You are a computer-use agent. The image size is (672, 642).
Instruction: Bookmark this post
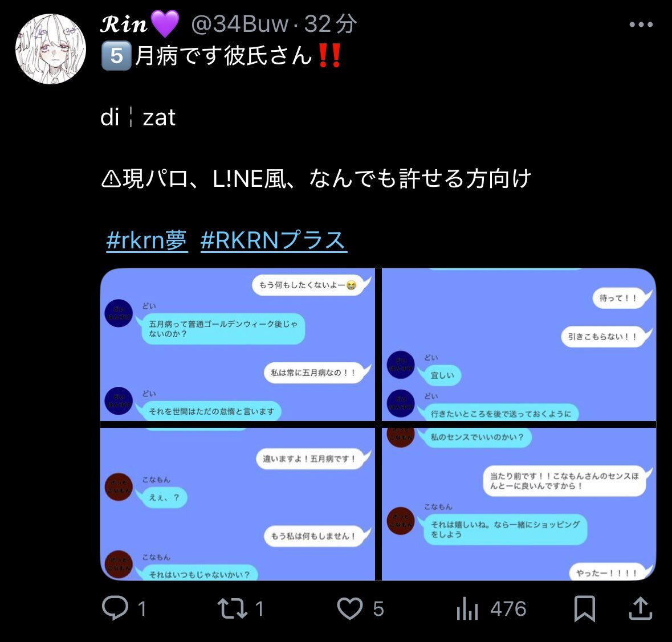[x=585, y=608]
